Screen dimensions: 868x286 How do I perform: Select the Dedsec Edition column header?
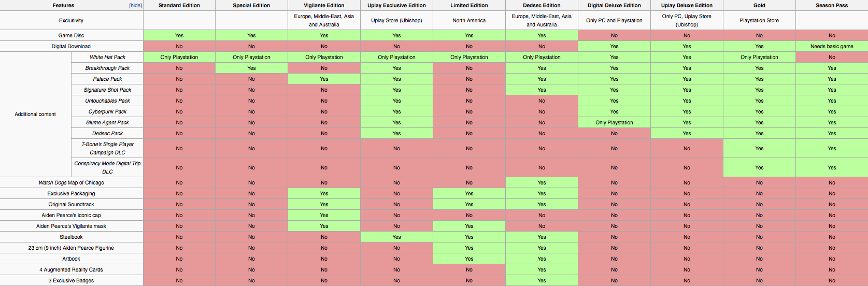tap(542, 5)
